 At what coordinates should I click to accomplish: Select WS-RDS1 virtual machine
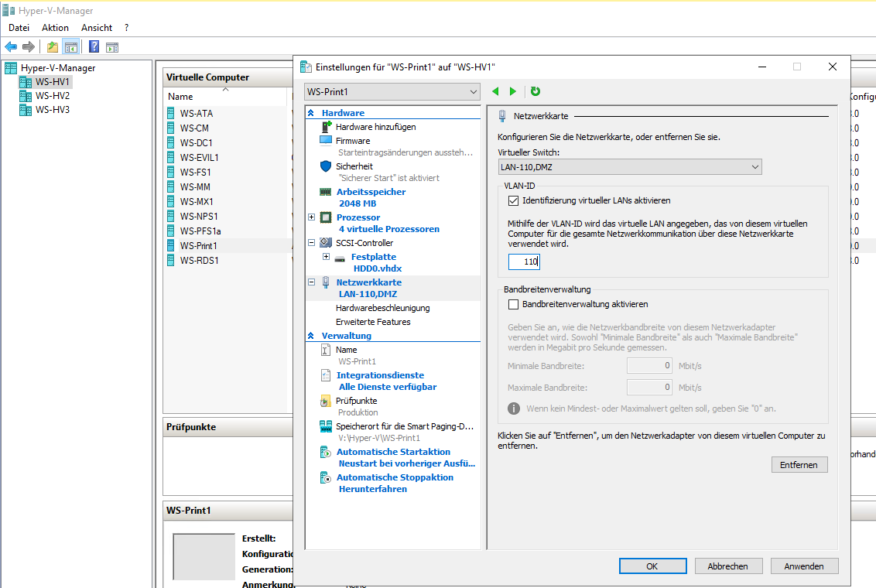pyautogui.click(x=199, y=260)
